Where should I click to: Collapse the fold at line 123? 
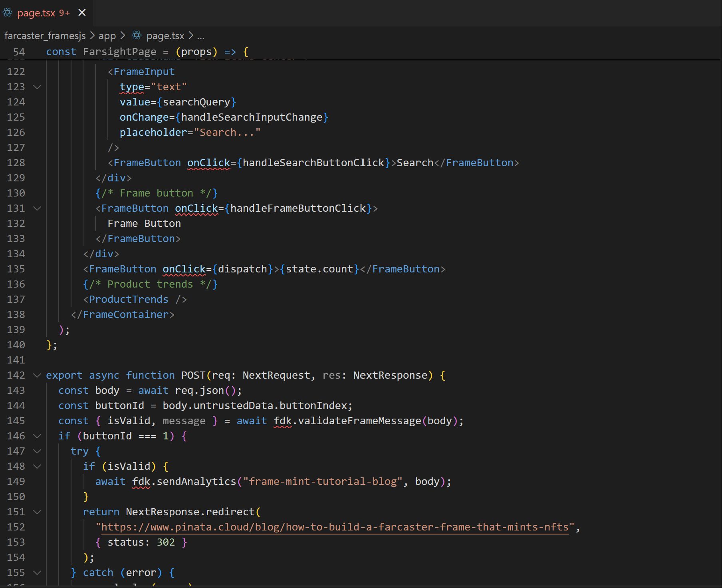click(x=37, y=87)
